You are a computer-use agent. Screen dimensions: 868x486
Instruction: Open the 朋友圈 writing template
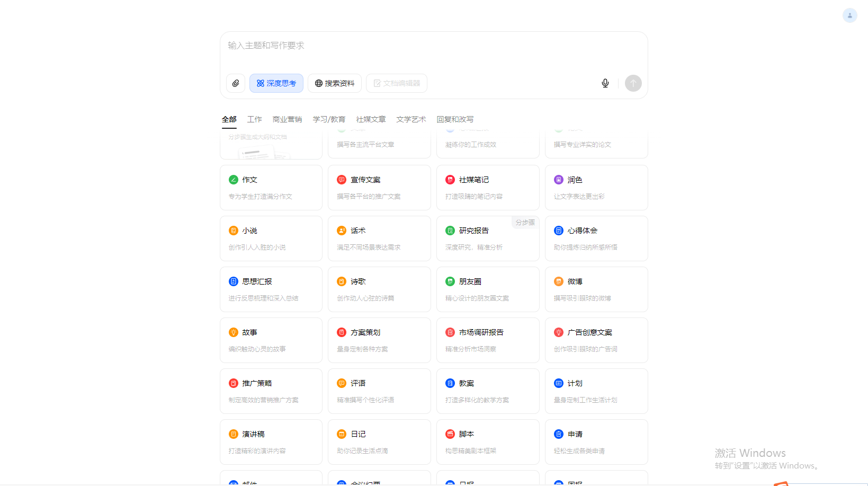click(x=487, y=289)
